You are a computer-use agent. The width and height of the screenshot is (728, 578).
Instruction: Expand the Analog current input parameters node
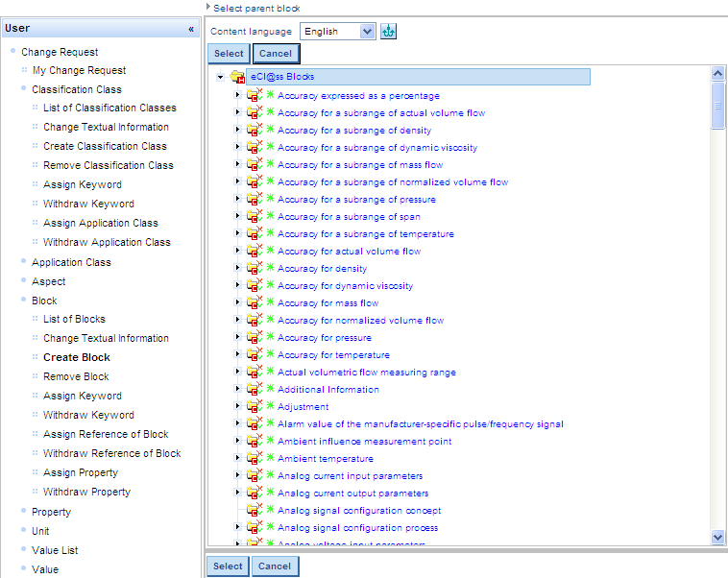tap(238, 476)
